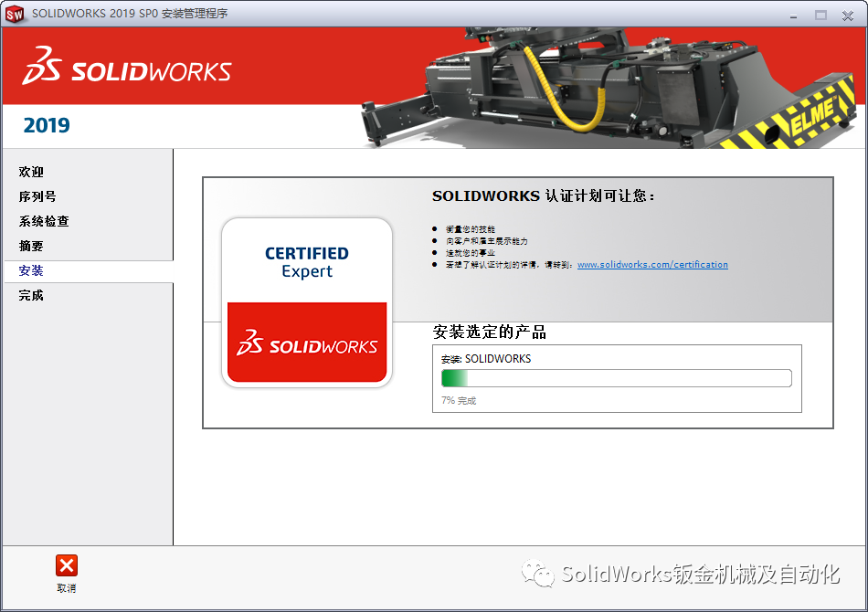The width and height of the screenshot is (868, 612).
Task: Click the red X cancel icon
Action: coord(66,565)
